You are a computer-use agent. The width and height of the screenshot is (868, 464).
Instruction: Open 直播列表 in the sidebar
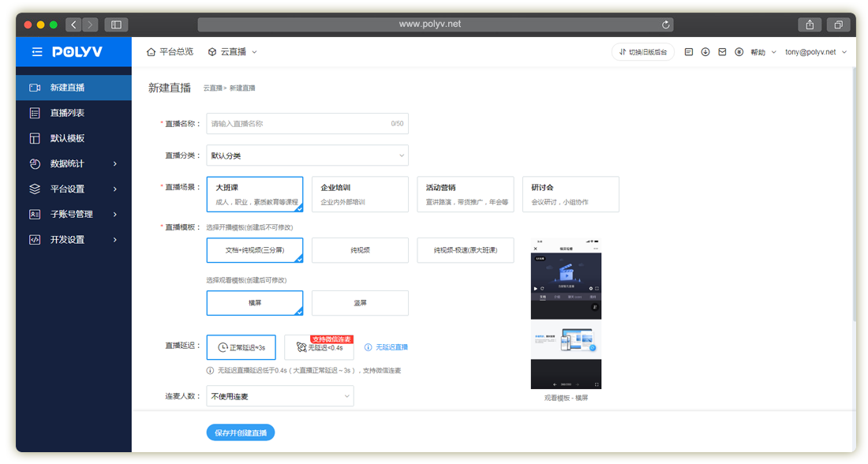[x=67, y=113]
